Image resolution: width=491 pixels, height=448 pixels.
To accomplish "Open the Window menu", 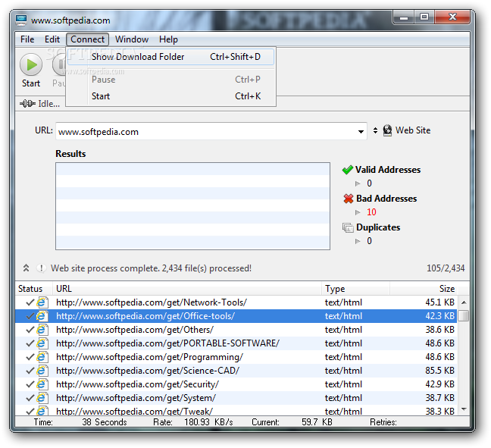I will pos(132,39).
